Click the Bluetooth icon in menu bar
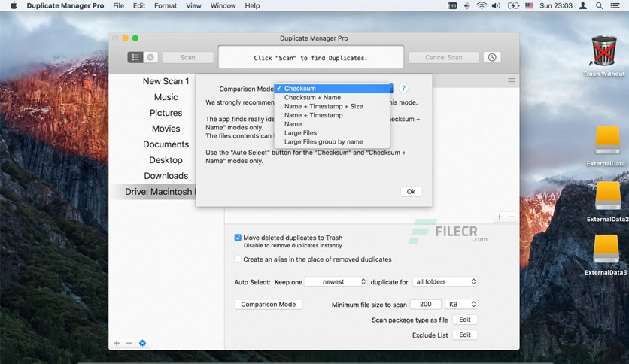Image resolution: width=629 pixels, height=364 pixels. click(467, 5)
